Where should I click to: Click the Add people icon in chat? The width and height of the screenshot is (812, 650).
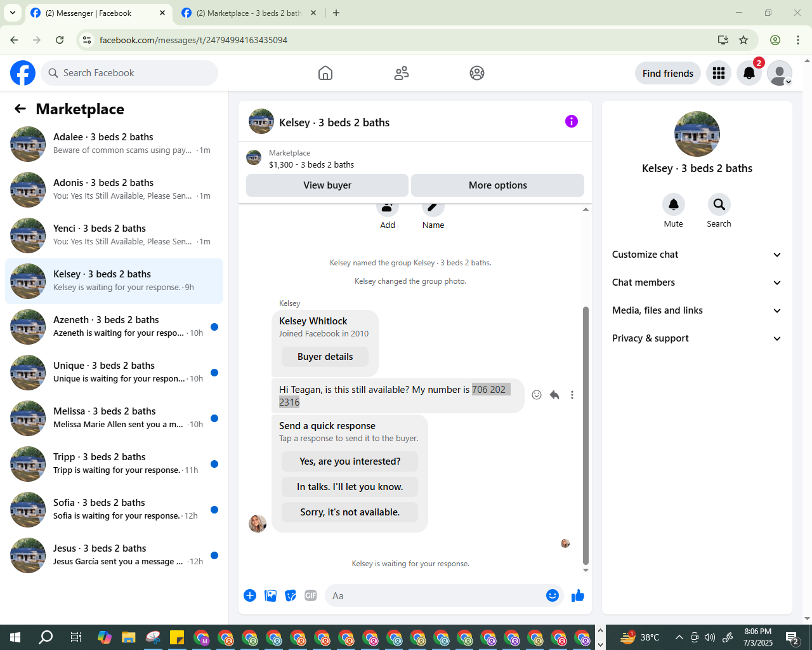[388, 208]
